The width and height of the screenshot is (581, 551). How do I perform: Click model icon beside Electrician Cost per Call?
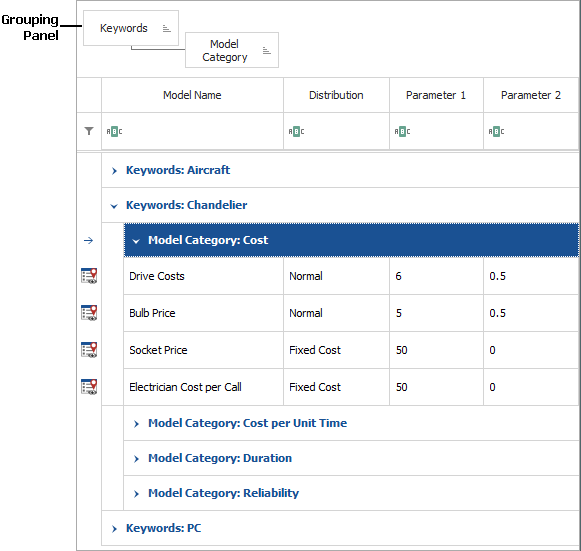pos(89,387)
